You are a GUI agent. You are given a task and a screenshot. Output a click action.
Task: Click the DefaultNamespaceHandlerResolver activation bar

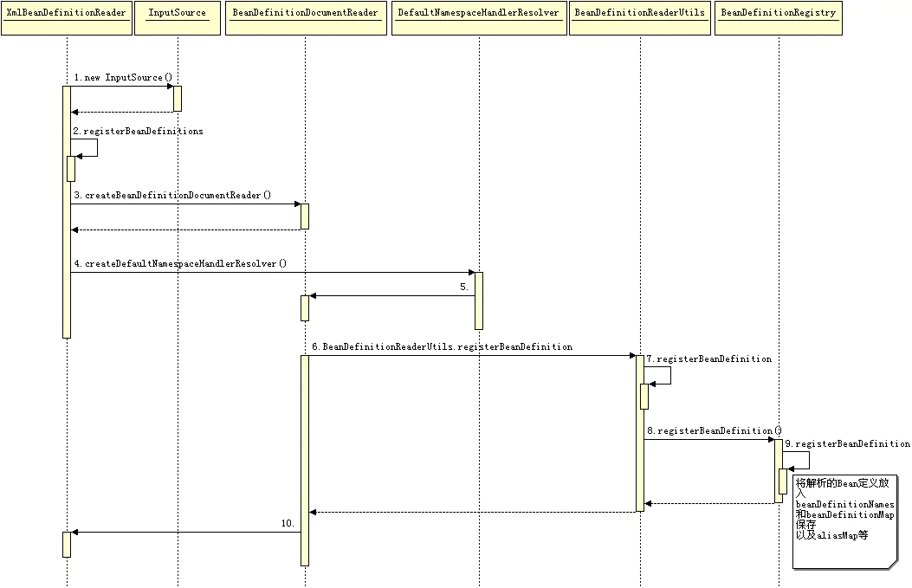click(x=479, y=300)
